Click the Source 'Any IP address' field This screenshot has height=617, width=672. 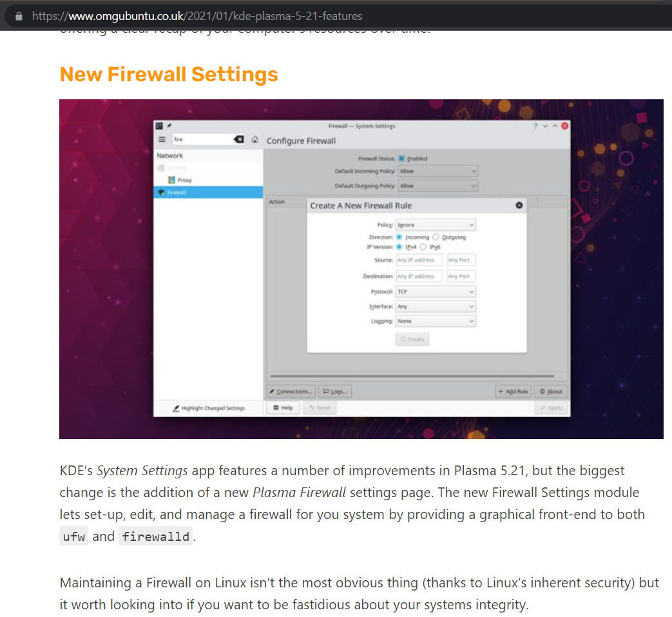(x=419, y=260)
